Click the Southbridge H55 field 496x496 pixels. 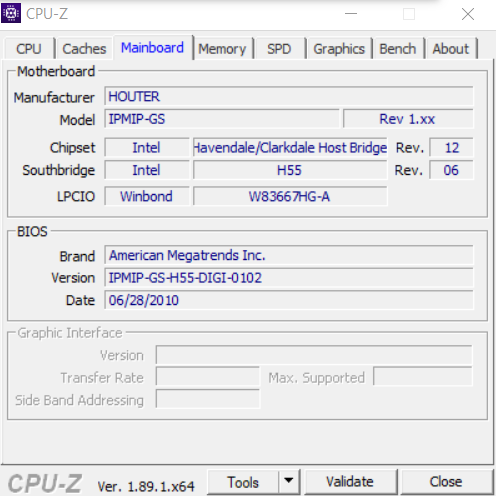(290, 170)
